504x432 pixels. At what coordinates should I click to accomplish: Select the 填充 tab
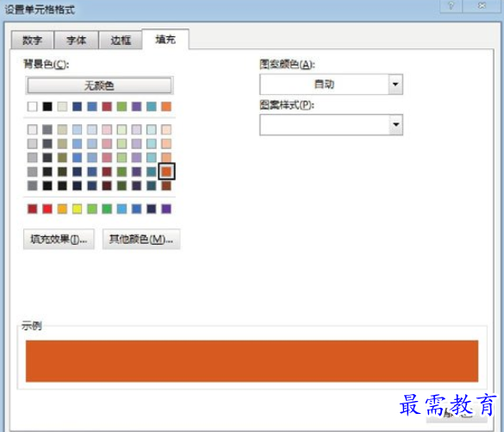(x=165, y=40)
